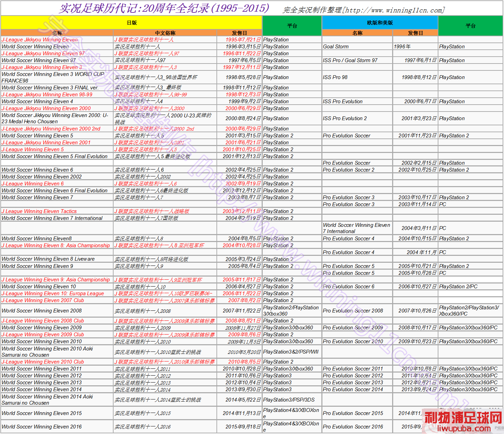The image size is (504, 434).
Task: Select Pro Evolution Soccer 2008 cell
Action: tap(357, 311)
